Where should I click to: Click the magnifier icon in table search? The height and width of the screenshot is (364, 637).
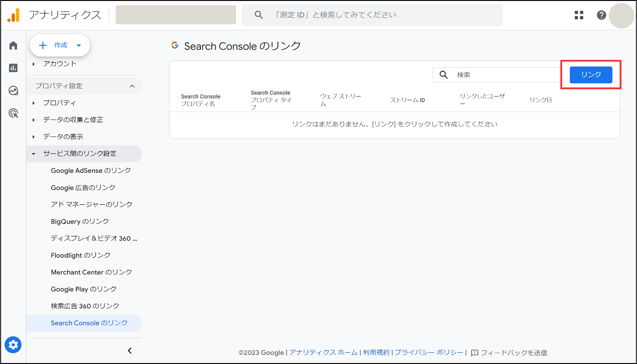click(444, 75)
